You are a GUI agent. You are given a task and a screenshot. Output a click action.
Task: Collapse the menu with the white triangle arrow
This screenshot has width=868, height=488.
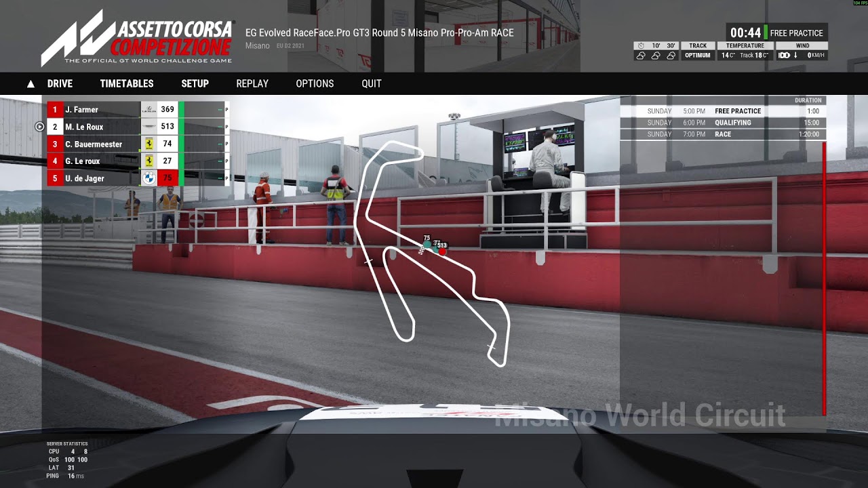click(31, 84)
